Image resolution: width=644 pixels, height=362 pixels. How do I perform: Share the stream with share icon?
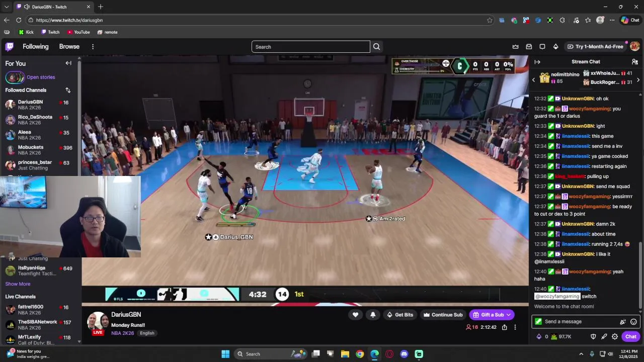505,327
